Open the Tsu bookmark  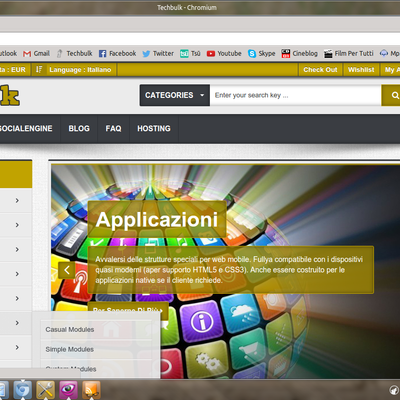[190, 53]
